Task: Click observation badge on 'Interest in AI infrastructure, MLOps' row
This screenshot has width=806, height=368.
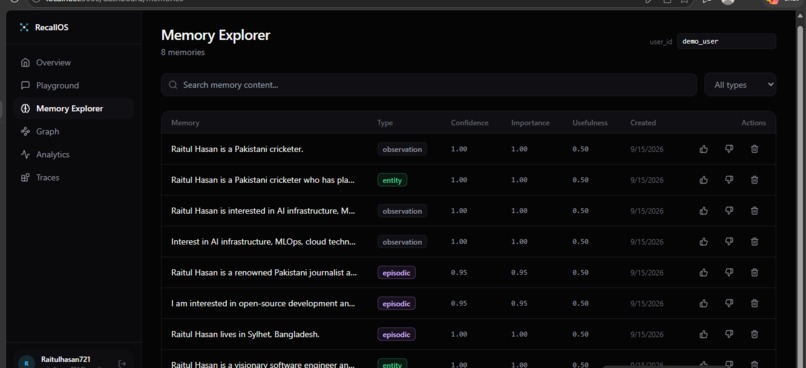Action: pyautogui.click(x=402, y=242)
